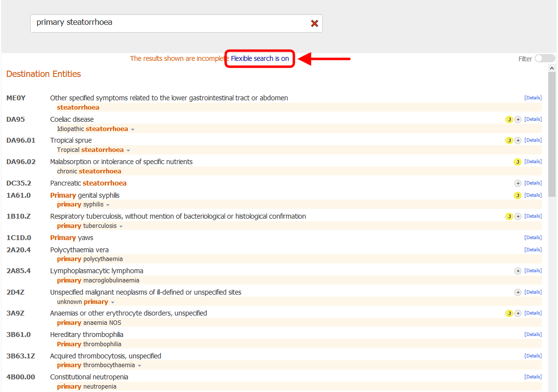Clear the search box using the X icon

click(314, 23)
